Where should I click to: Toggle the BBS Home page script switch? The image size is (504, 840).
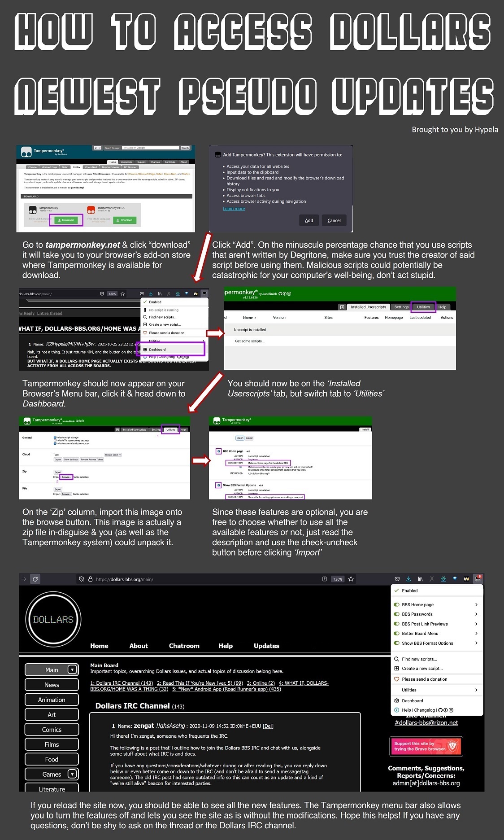[x=396, y=604]
